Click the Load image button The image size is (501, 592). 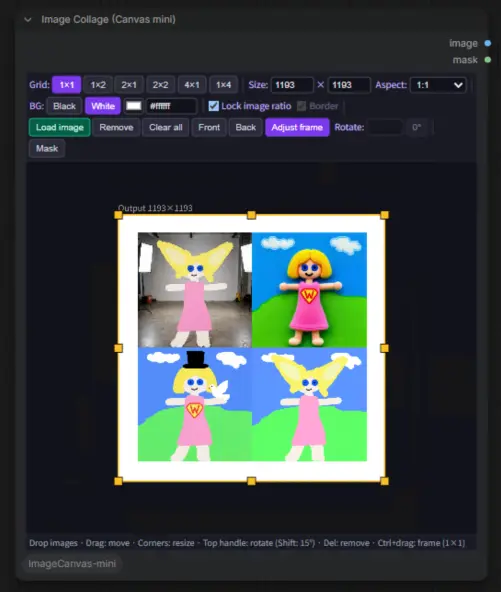coord(60,127)
